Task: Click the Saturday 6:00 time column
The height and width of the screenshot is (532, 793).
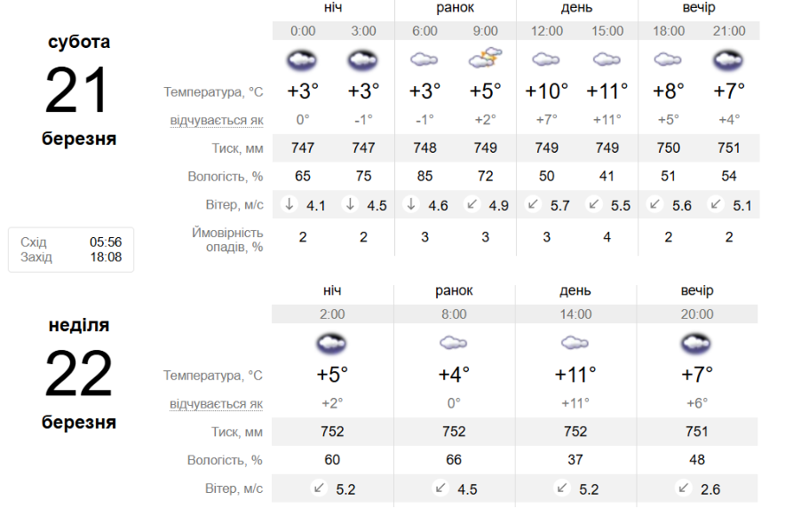Action: [x=424, y=31]
